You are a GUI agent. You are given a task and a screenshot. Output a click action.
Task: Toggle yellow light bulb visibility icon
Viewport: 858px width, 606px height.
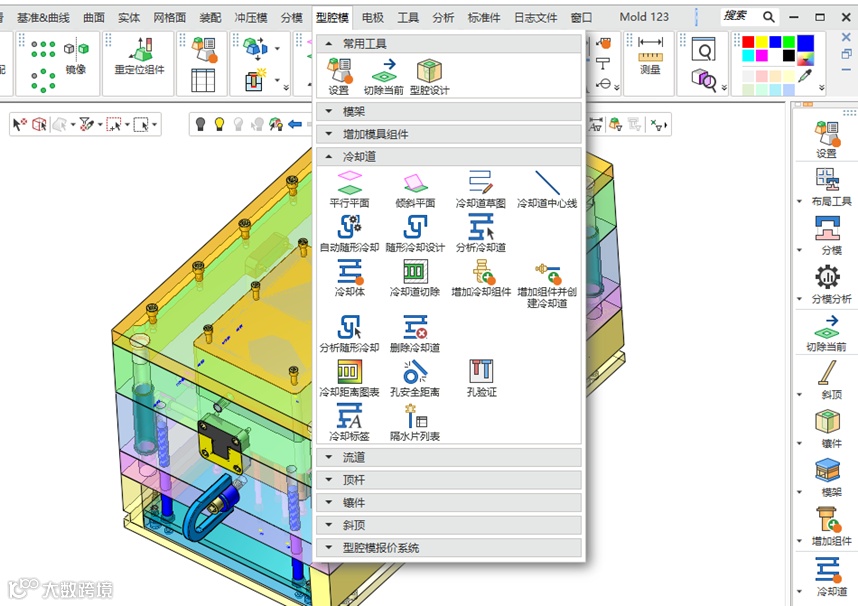219,124
